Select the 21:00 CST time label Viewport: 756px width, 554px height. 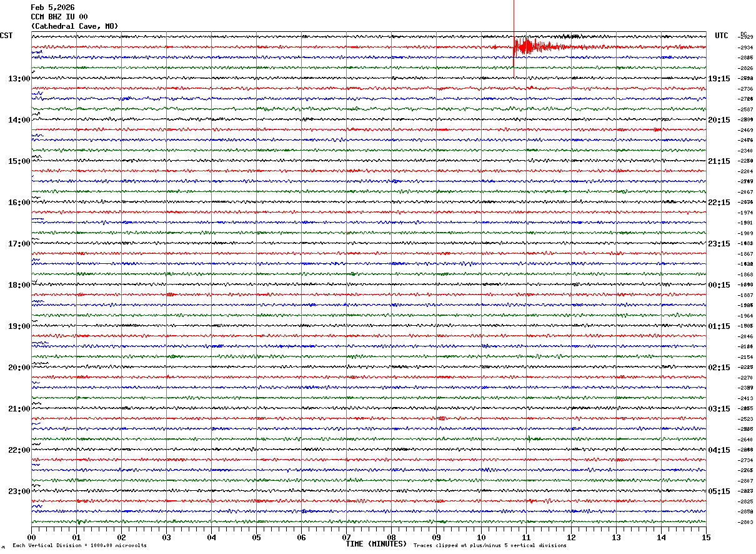coord(19,409)
